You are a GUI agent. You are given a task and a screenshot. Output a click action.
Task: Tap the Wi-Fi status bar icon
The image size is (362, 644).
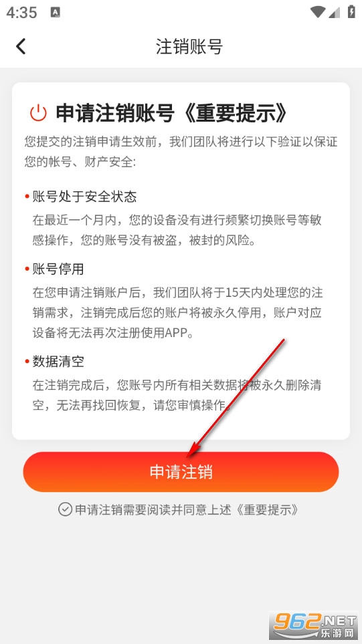318,12
